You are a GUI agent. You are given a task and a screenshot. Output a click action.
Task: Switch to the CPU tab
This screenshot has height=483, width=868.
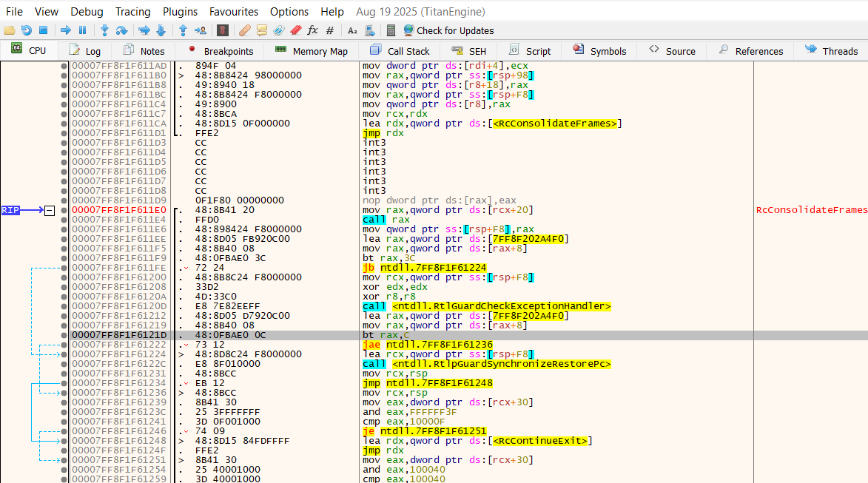pyautogui.click(x=29, y=51)
